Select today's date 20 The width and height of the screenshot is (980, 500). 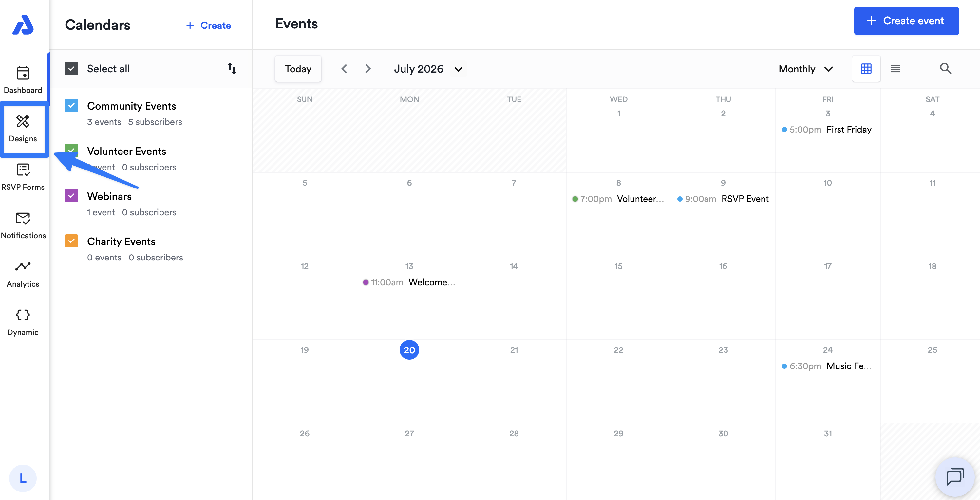(409, 350)
